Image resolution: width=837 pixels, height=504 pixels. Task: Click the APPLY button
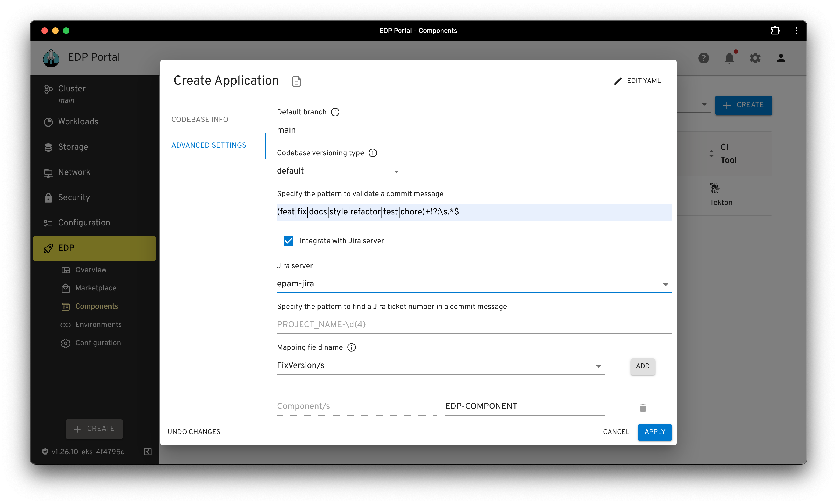(654, 432)
